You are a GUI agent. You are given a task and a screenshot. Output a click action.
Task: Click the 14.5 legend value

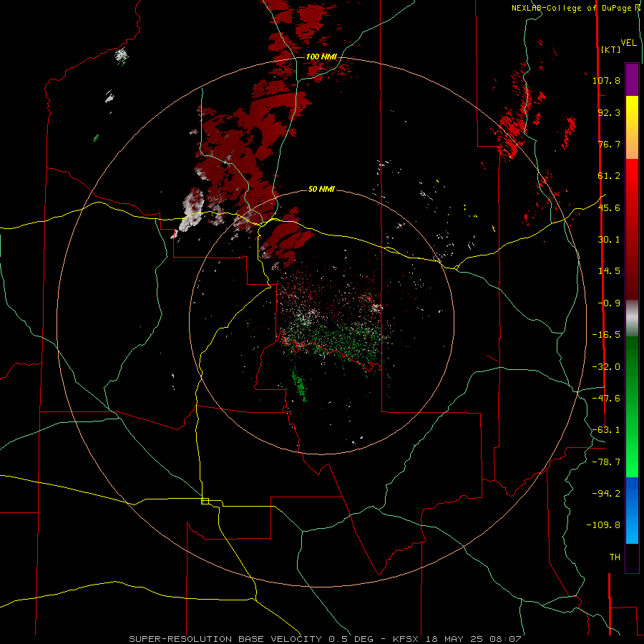point(609,271)
